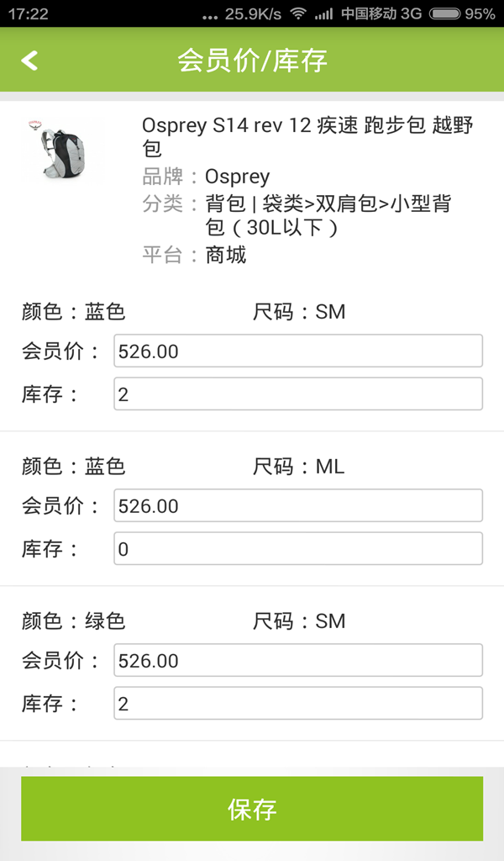Click member price field for blue SM

pyautogui.click(x=298, y=351)
